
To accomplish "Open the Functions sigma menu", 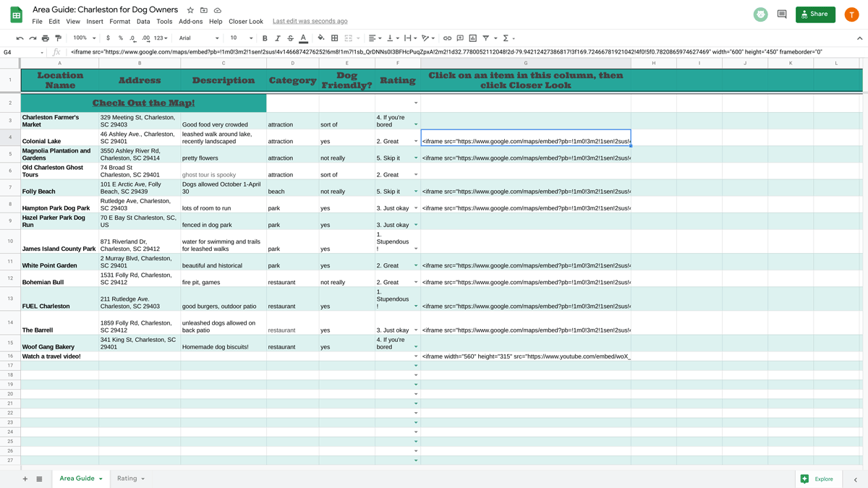I will tap(508, 38).
